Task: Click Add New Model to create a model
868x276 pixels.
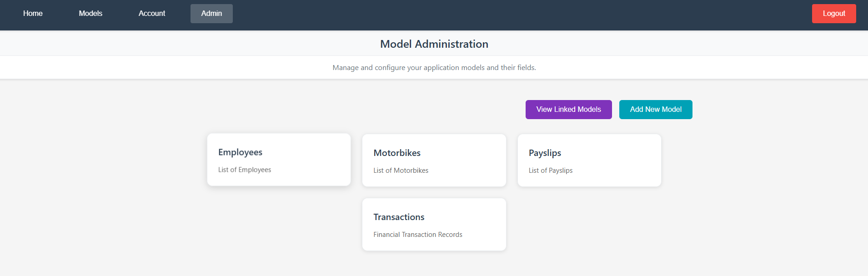Action: (655, 109)
